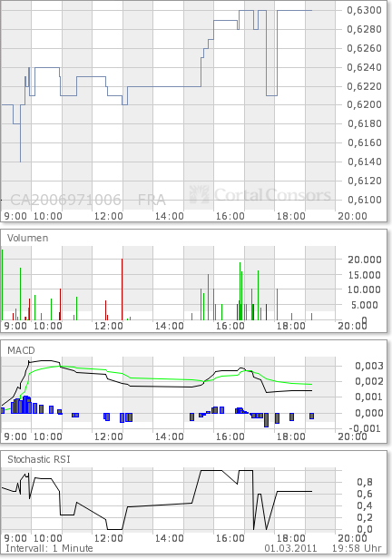Click the 0,6180 price axis value
392x559 pixels.
(x=364, y=123)
